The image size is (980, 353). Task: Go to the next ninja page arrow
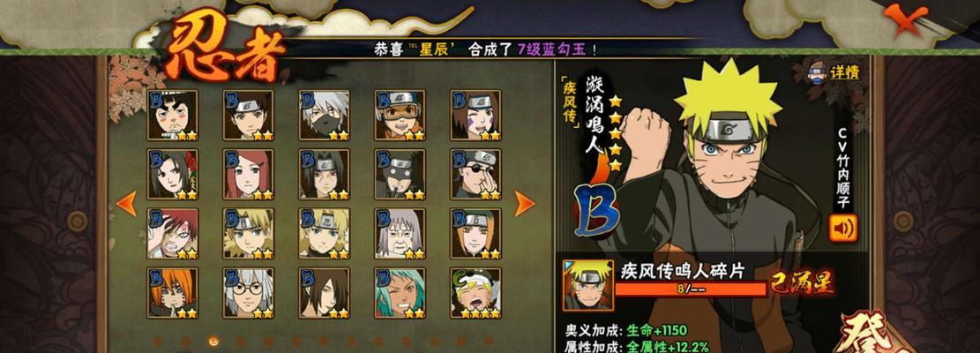pos(524,204)
